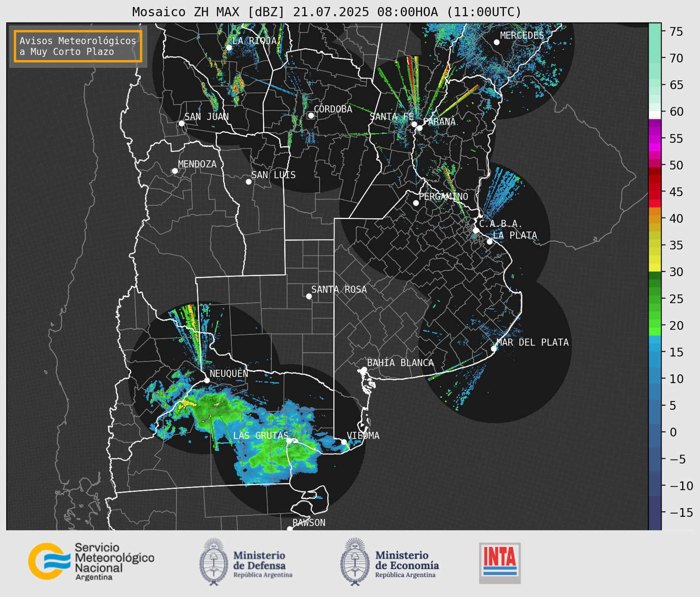The image size is (700, 597).
Task: Click the SAN JUAN city marker dot
Action: tap(181, 123)
